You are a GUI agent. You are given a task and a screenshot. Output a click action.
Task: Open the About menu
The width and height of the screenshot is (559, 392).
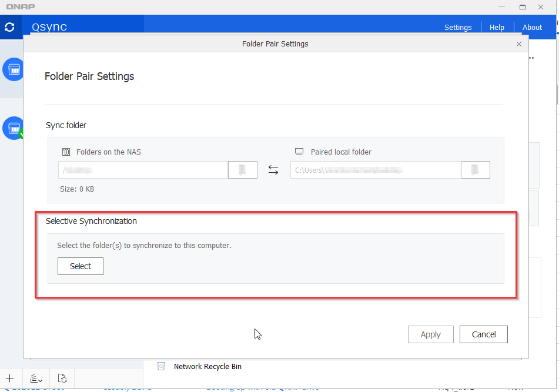click(x=532, y=27)
